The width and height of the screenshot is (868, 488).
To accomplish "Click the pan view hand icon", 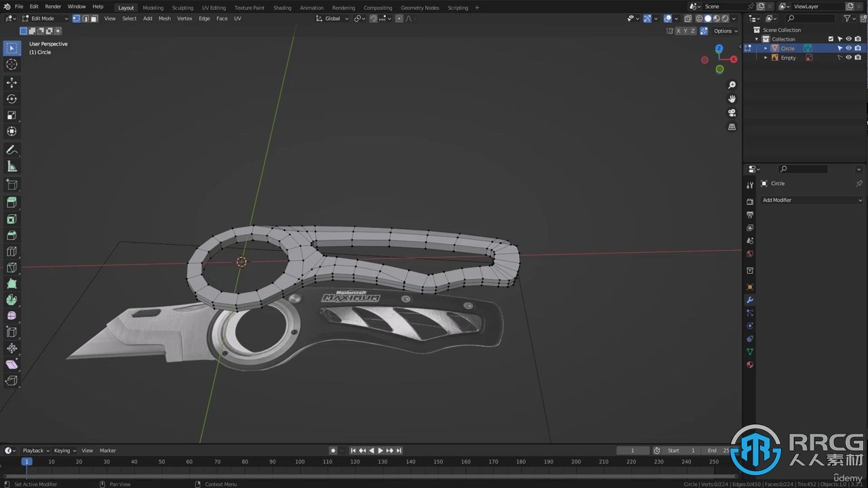I will (732, 99).
